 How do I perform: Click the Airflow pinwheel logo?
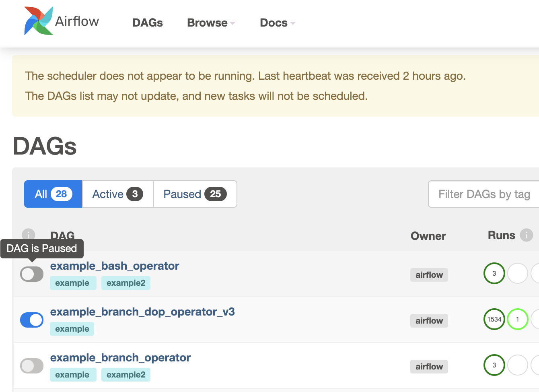click(39, 21)
